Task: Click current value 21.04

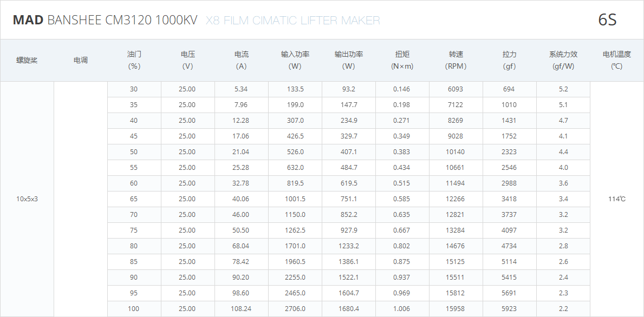Action: (x=240, y=151)
